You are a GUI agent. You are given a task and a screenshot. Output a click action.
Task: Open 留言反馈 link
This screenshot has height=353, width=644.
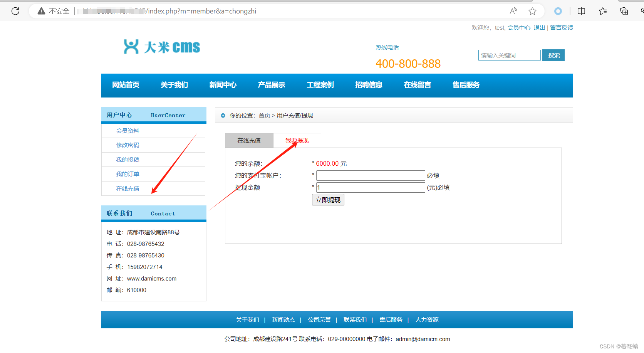pos(562,28)
